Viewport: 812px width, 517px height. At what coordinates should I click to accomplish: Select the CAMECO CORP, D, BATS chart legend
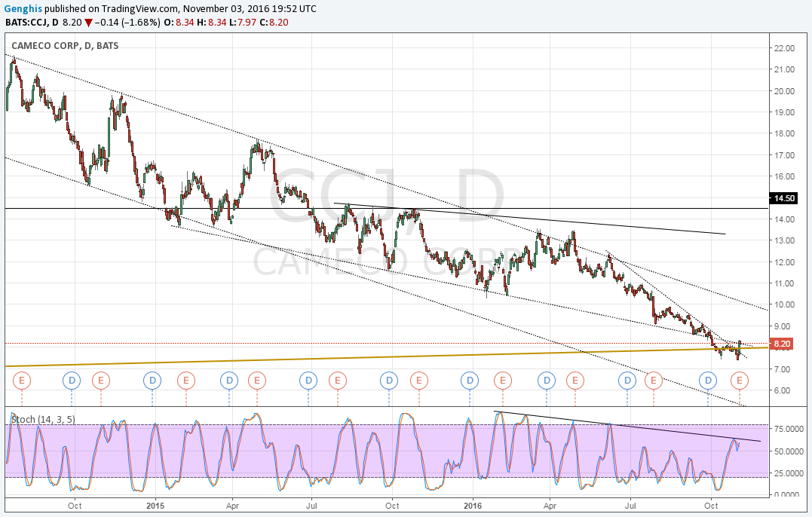(x=65, y=45)
